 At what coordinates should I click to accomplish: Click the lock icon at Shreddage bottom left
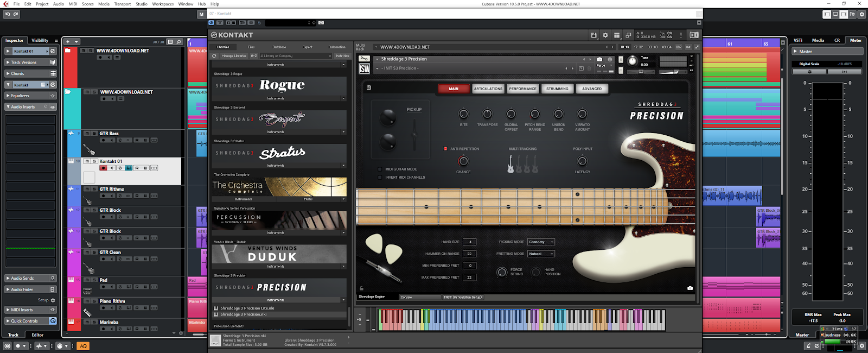click(x=361, y=288)
